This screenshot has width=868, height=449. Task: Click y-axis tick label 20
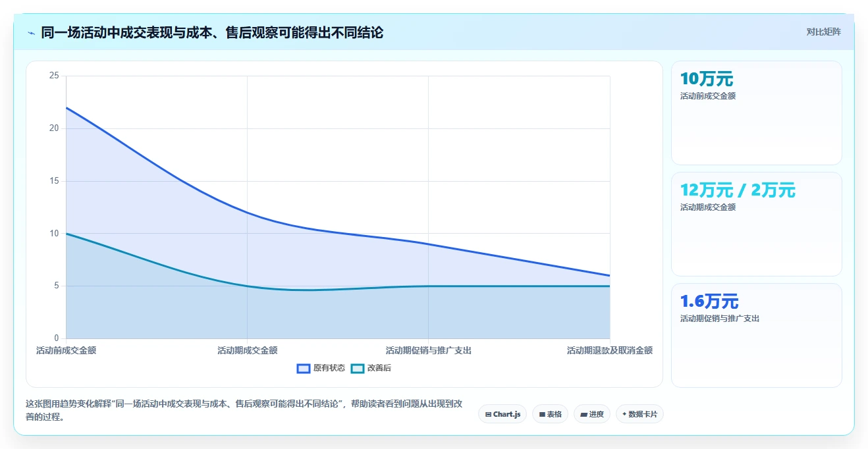click(x=54, y=128)
